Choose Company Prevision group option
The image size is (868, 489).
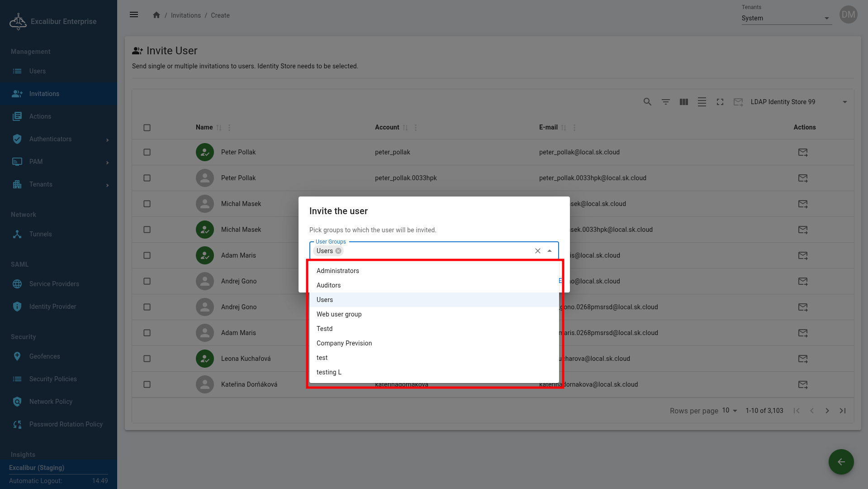(x=344, y=343)
